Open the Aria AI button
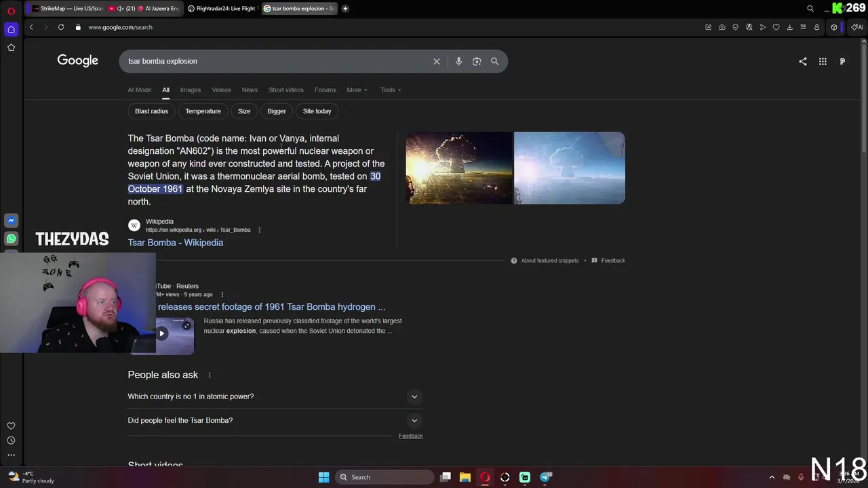The height and width of the screenshot is (488, 868). coord(857,27)
